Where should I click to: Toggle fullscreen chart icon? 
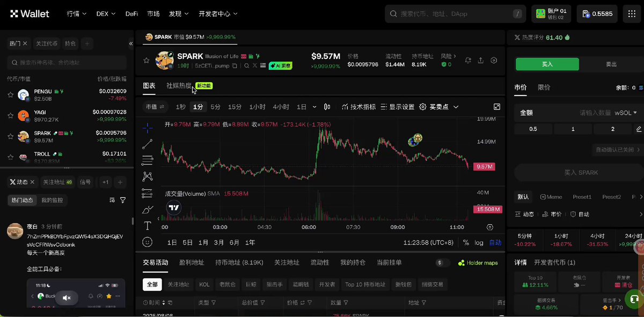point(497,107)
